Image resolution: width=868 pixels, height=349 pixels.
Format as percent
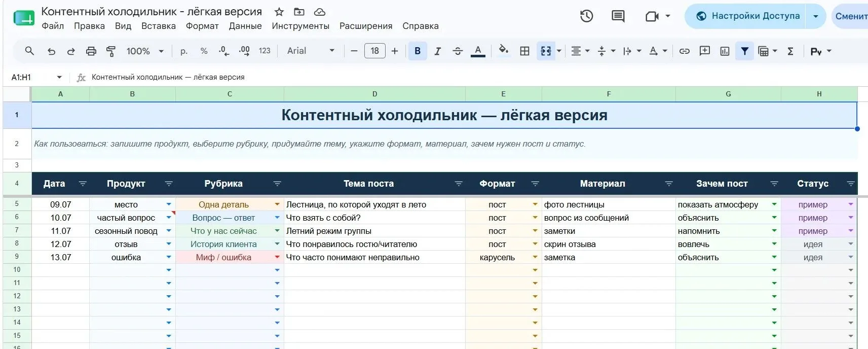point(204,51)
